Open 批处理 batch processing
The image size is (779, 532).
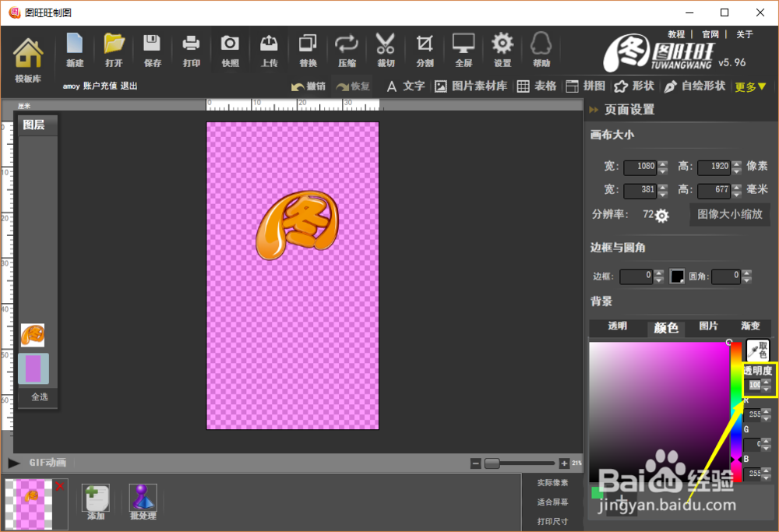143,502
